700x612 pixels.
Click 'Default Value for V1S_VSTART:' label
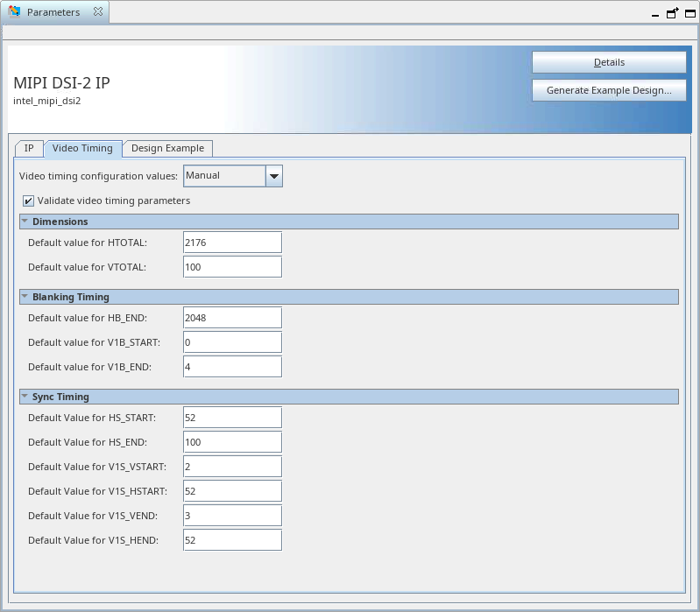[x=97, y=467]
